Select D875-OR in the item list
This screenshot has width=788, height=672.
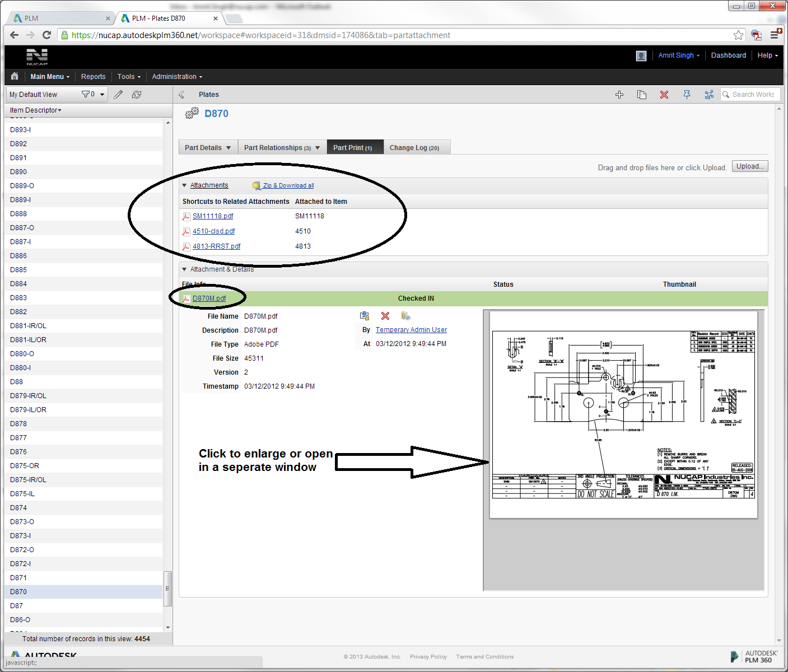[x=84, y=466]
